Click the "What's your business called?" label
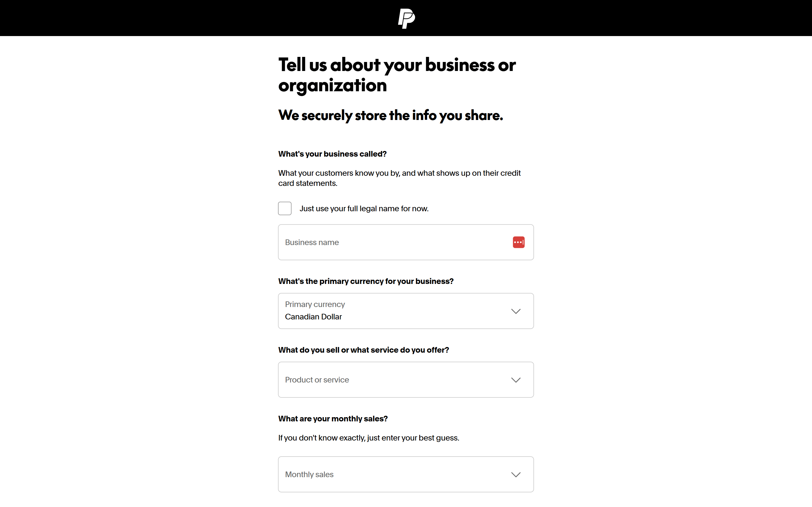Screen dimensions: 812x507 [332, 154]
